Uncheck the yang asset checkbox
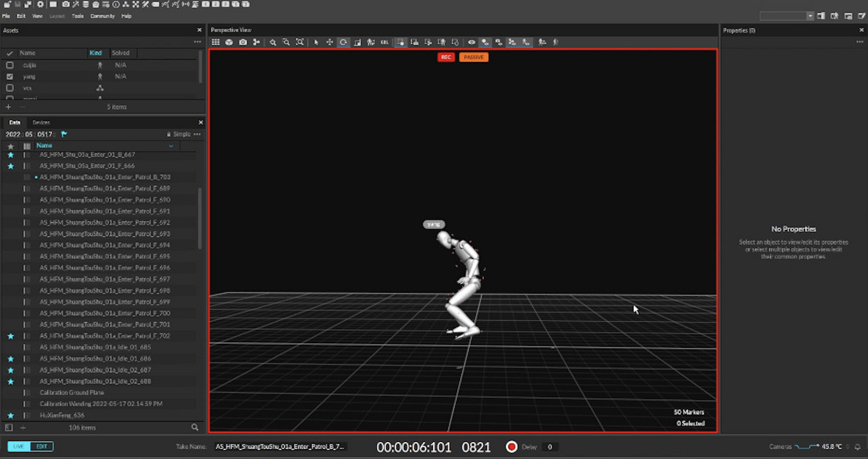The image size is (868, 459). tap(10, 76)
